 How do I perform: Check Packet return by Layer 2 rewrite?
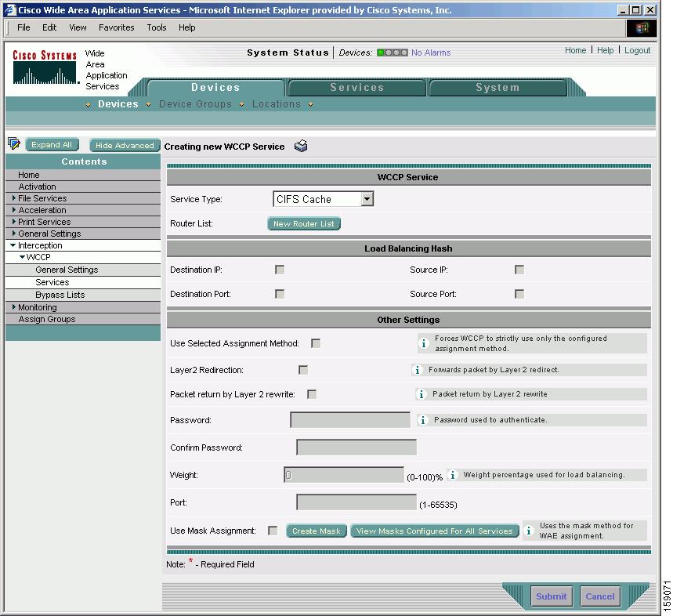point(312,394)
